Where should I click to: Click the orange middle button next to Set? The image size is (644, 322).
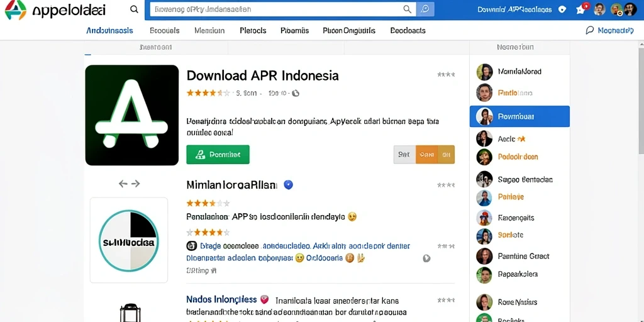(x=427, y=155)
